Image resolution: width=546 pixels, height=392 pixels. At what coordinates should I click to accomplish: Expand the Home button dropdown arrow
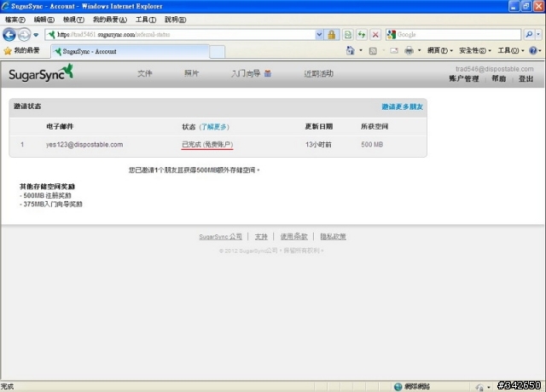point(361,51)
